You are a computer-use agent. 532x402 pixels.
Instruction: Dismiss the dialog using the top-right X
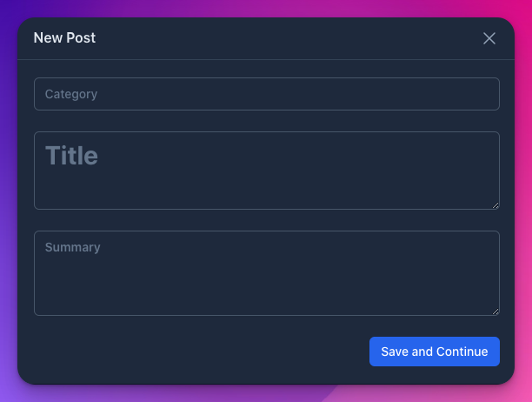[489, 38]
